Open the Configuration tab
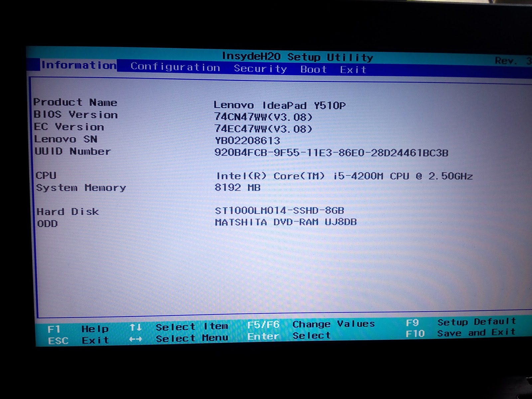Viewport: 532px width, 399px height. coord(175,67)
